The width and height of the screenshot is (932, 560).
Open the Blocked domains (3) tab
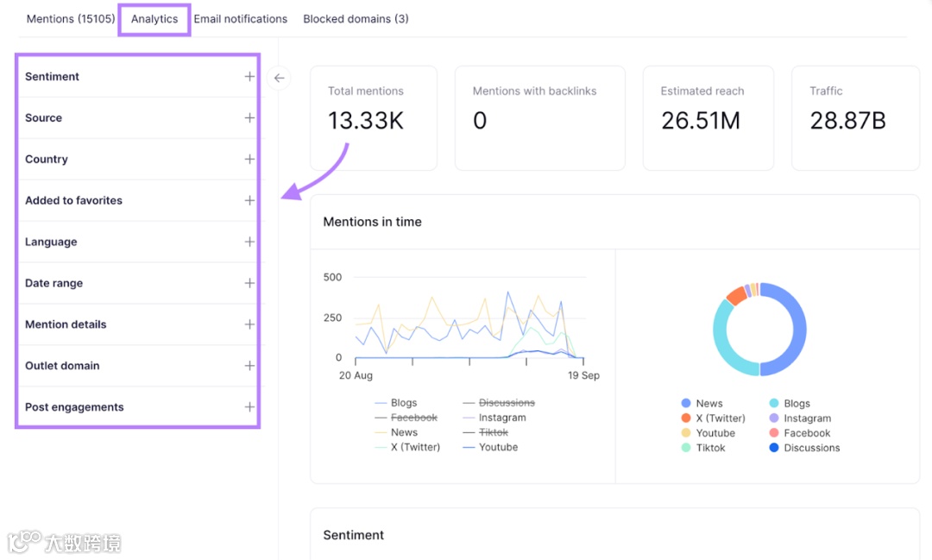(356, 19)
